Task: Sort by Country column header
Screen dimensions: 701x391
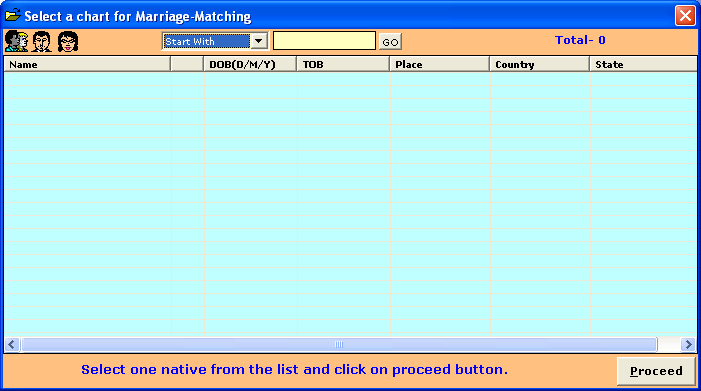Action: (540, 64)
